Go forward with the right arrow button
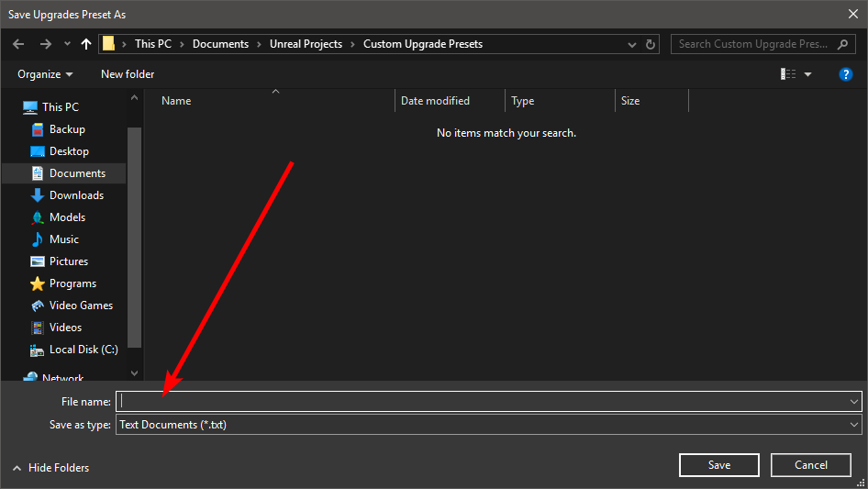 point(45,44)
